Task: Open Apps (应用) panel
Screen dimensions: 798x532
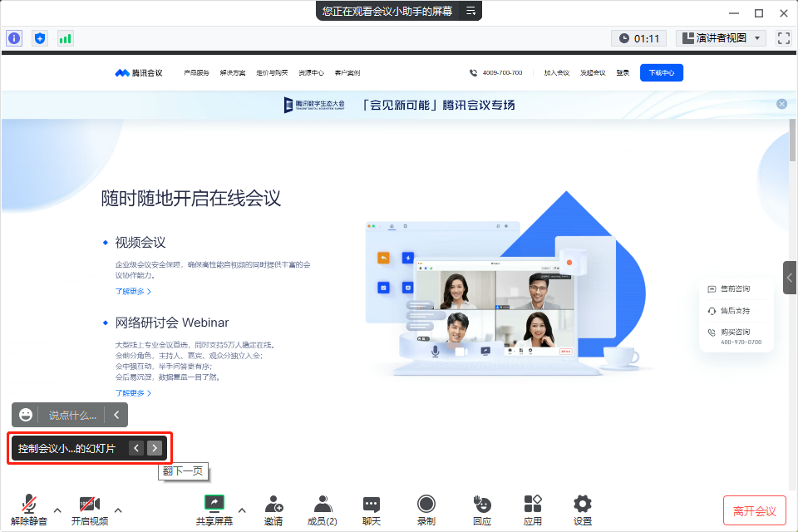Action: pos(533,510)
